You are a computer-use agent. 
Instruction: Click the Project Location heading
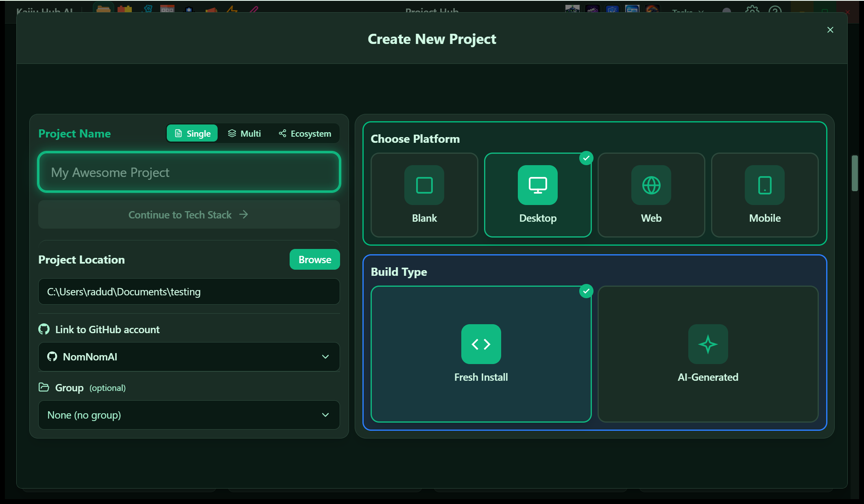(81, 260)
